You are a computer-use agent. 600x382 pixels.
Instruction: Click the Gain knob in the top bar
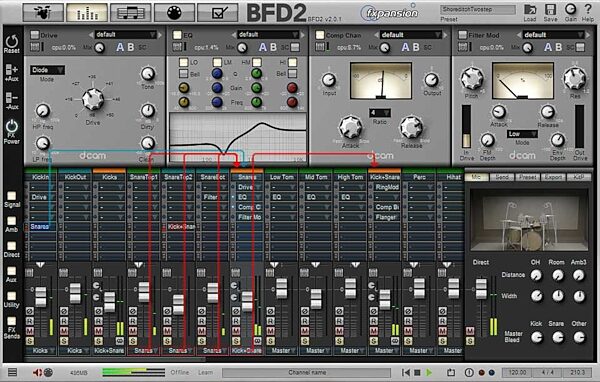570,9
